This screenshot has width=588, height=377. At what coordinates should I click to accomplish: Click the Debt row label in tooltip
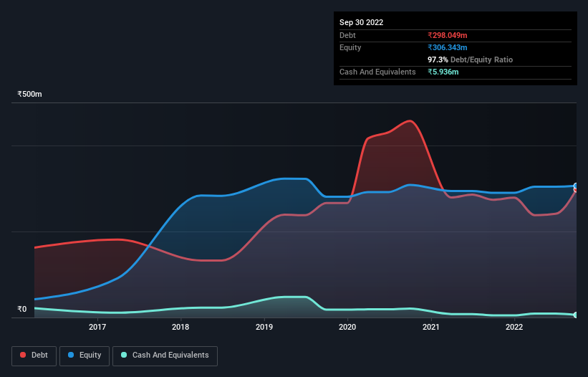(347, 35)
